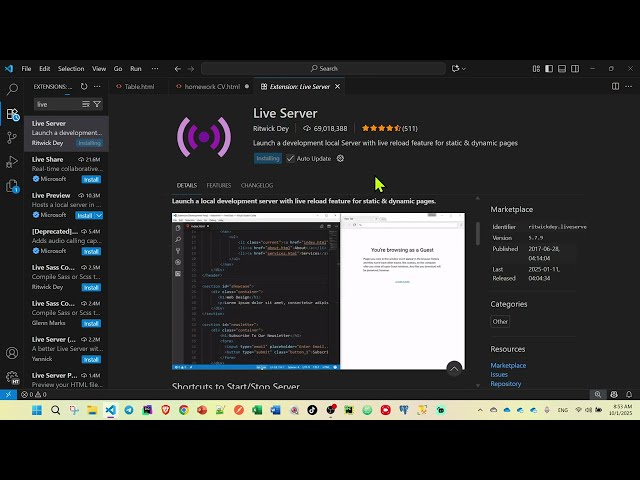The image size is (640, 480).
Task: Open Windows Search on the taskbar
Action: 56,410
